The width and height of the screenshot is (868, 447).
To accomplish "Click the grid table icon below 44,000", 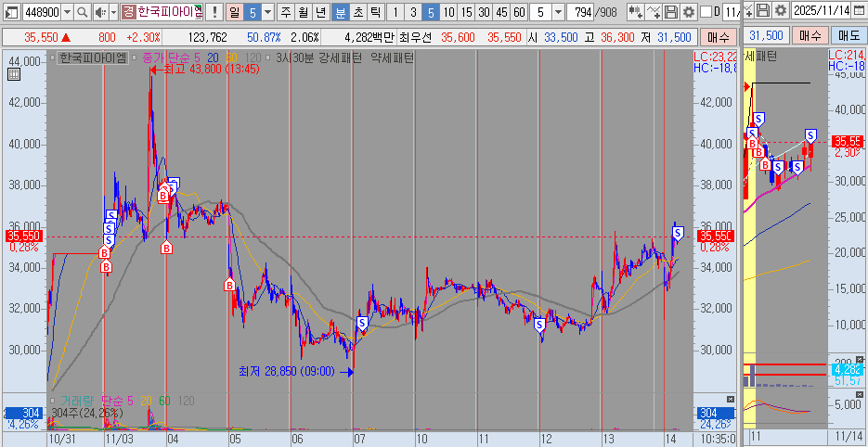I will tap(15, 75).
